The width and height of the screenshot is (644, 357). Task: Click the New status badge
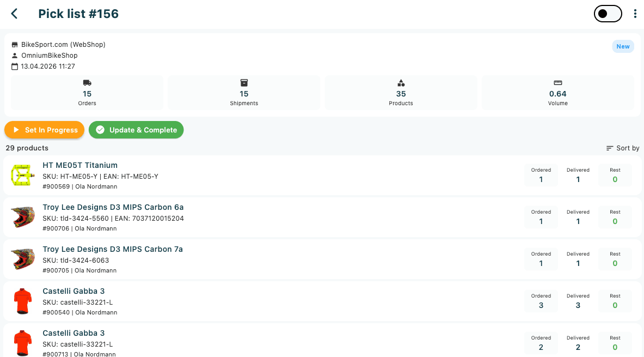623,46
